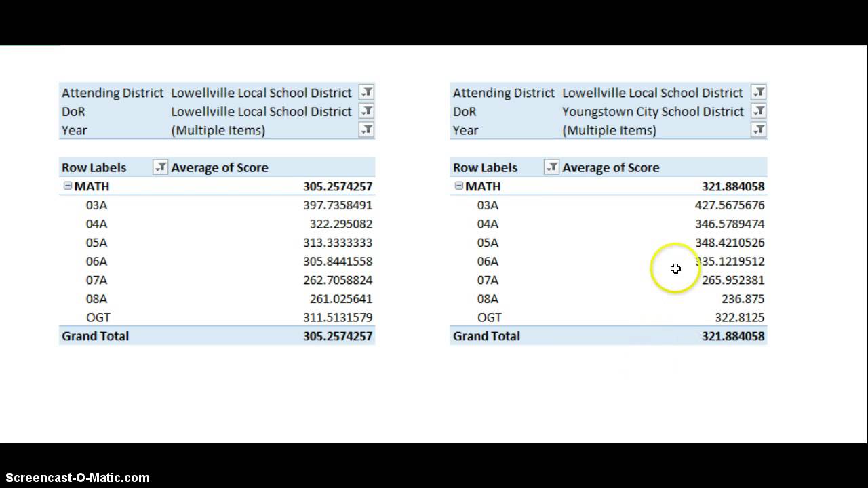
Task: Open DoR filter for Youngstown City School District
Action: pyautogui.click(x=759, y=111)
